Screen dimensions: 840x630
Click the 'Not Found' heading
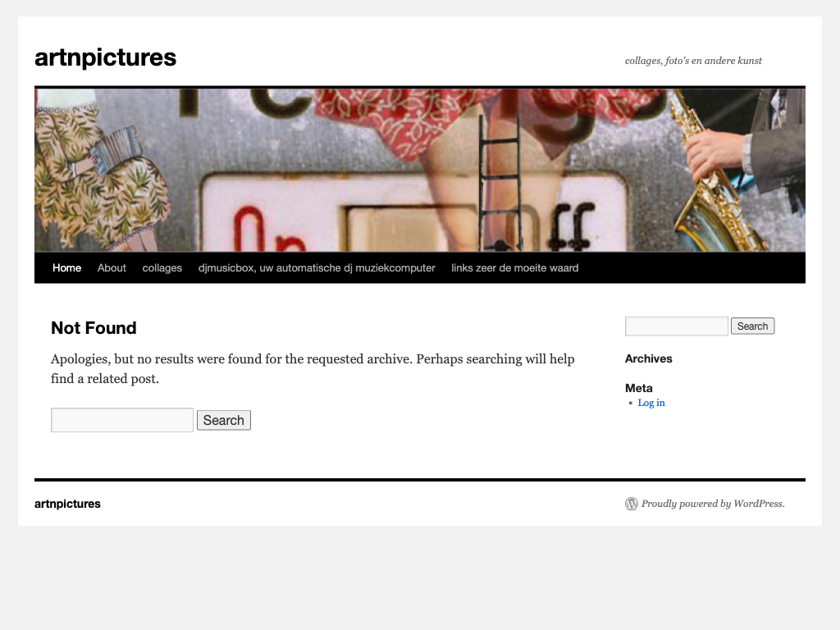click(94, 328)
